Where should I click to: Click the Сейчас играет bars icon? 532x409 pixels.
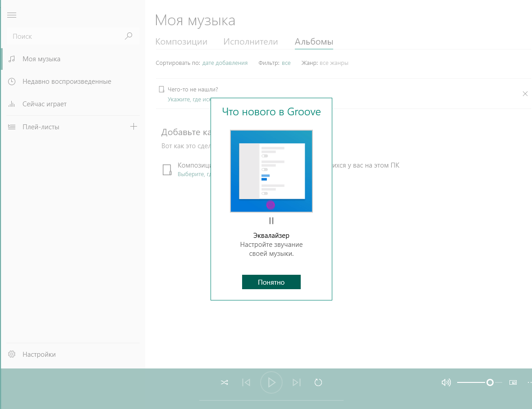(x=12, y=104)
